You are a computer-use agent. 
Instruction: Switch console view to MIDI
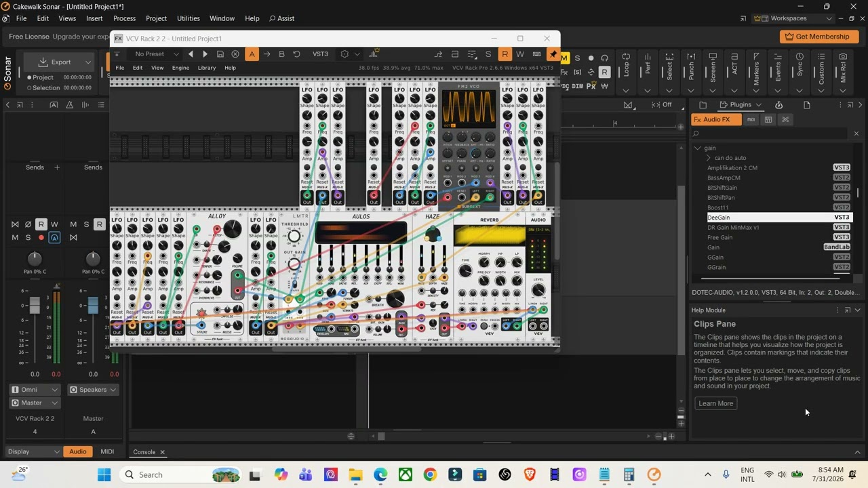(x=107, y=451)
